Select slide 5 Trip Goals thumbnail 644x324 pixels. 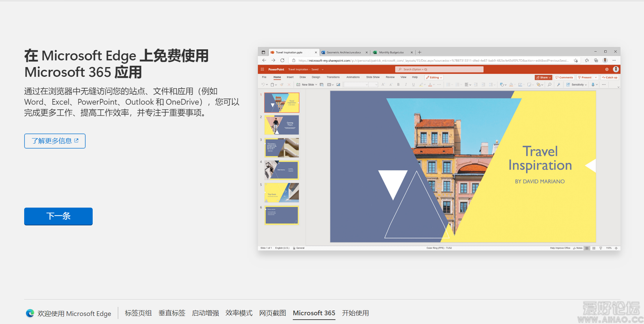pyautogui.click(x=281, y=193)
